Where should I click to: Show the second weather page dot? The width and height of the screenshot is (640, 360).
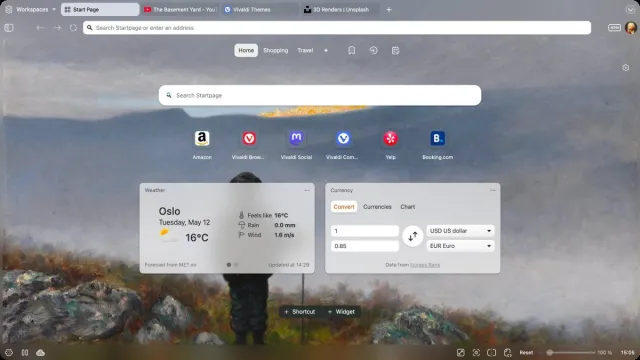click(x=236, y=265)
